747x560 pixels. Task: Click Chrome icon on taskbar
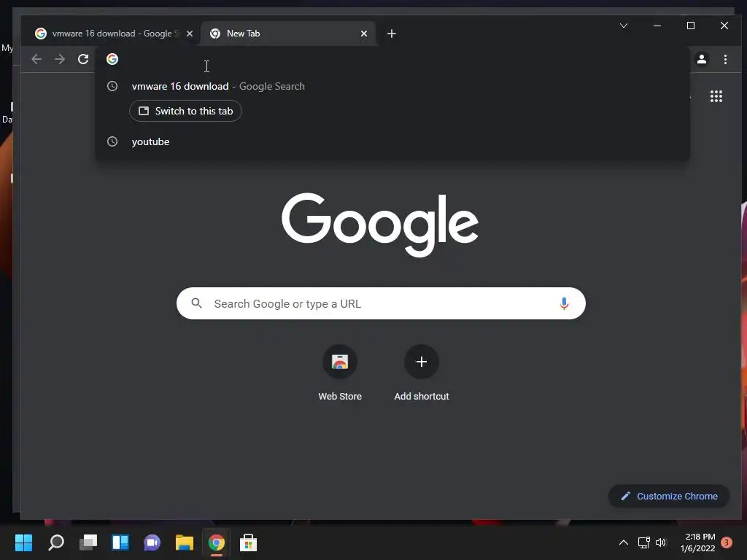(216, 542)
